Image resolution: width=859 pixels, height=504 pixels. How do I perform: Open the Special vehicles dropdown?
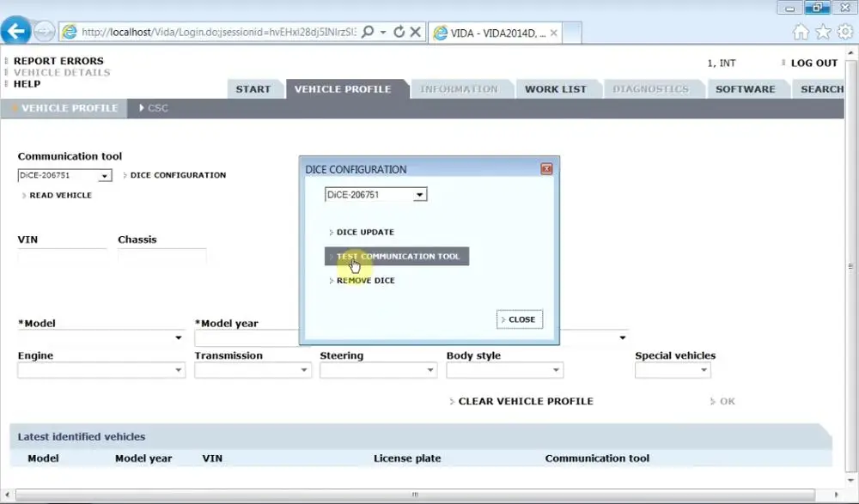coord(673,370)
